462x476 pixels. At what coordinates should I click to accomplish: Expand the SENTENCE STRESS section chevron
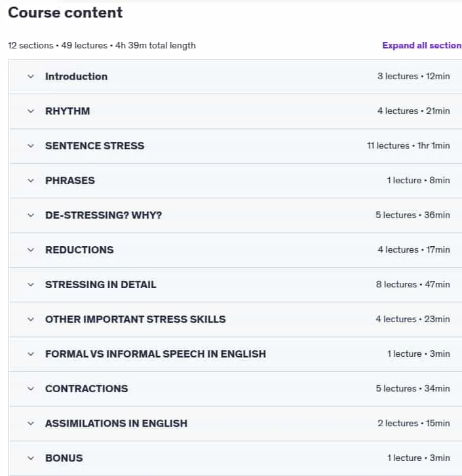31,146
